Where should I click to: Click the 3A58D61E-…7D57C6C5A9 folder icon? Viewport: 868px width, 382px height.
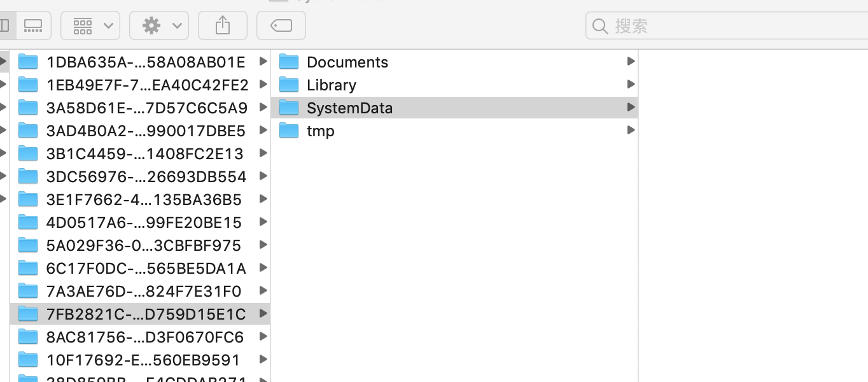pos(28,108)
